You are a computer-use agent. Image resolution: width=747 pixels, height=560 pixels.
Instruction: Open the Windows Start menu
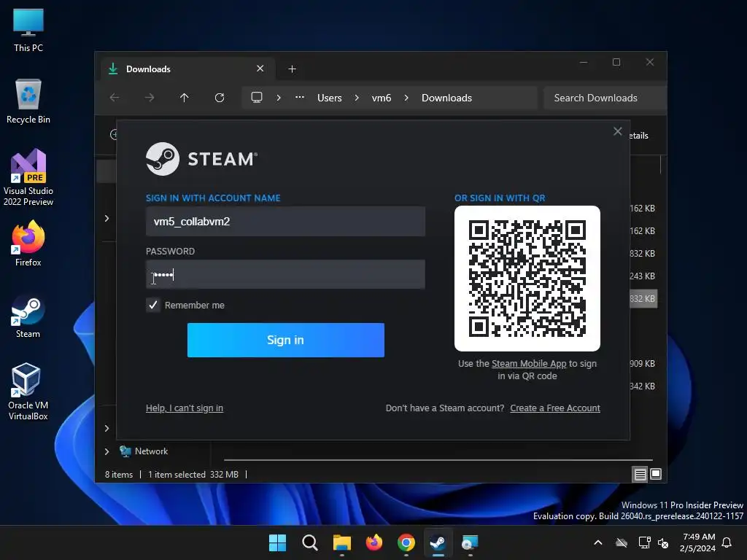277,542
